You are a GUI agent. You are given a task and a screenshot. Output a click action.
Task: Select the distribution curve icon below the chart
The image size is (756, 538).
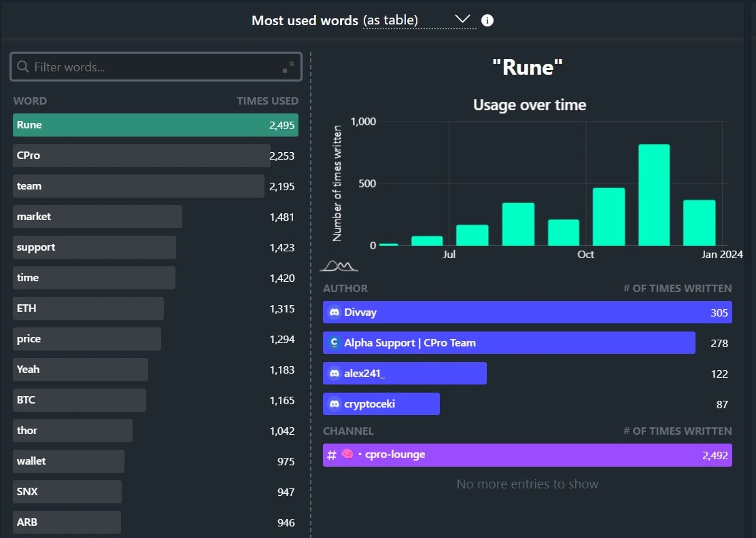click(x=339, y=265)
